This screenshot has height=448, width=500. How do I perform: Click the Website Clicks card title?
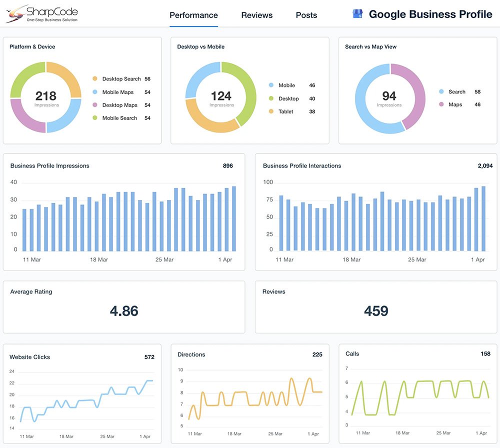[29, 357]
